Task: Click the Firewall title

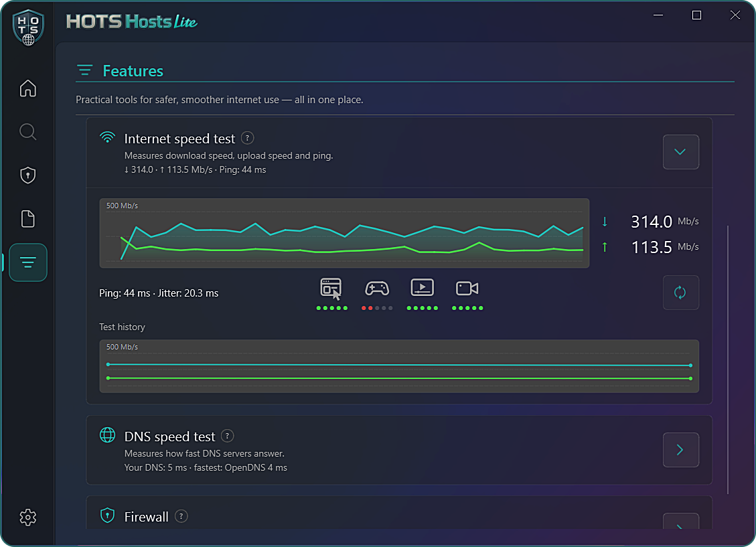Action: click(x=147, y=517)
